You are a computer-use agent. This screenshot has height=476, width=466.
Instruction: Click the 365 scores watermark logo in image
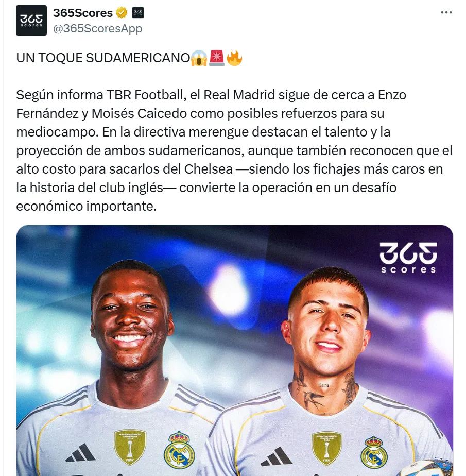tap(408, 258)
